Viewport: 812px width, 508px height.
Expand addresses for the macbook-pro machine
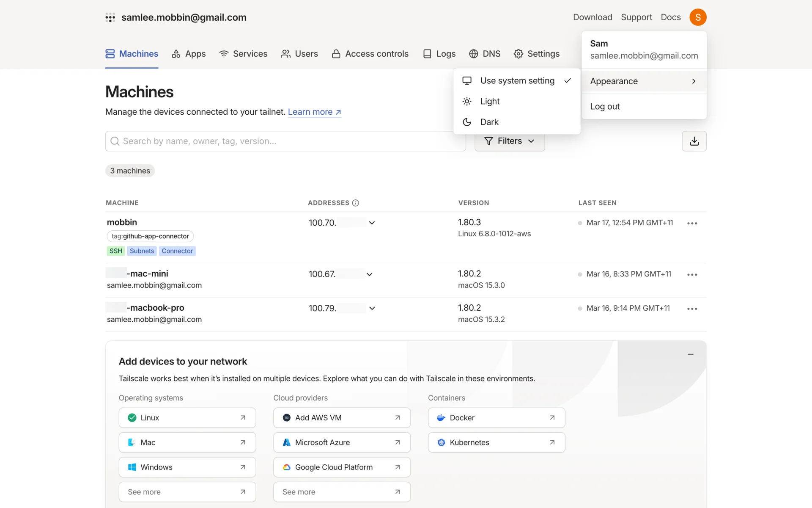pos(372,308)
